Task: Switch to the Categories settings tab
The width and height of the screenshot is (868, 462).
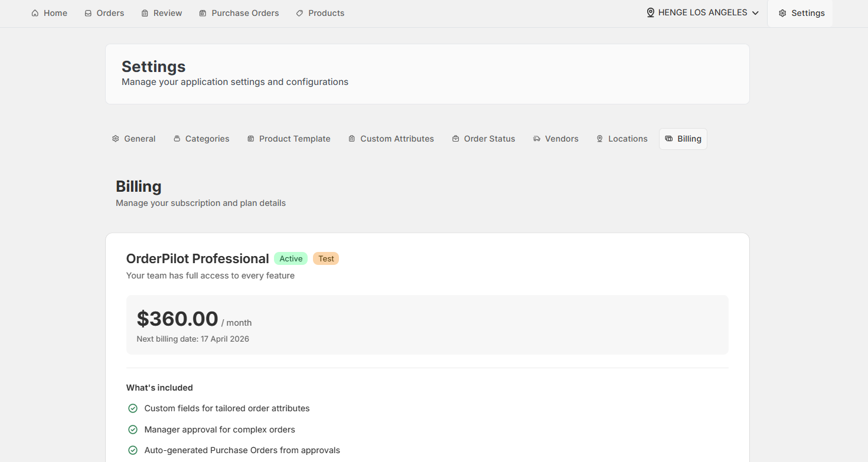Action: click(201, 139)
